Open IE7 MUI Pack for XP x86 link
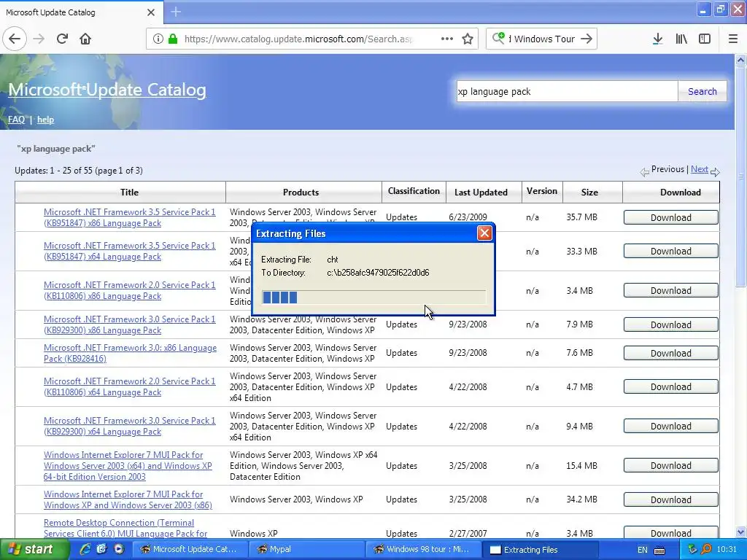The image size is (747, 560). point(128,499)
